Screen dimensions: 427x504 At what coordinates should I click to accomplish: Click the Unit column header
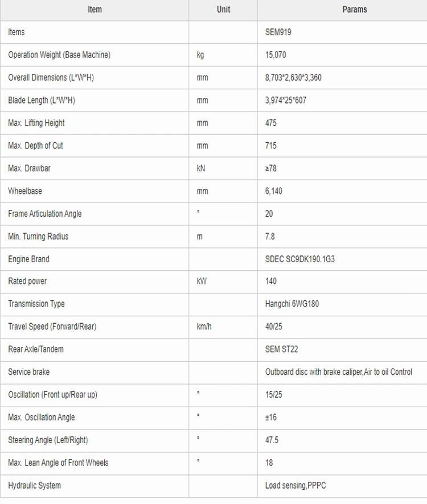click(x=223, y=10)
